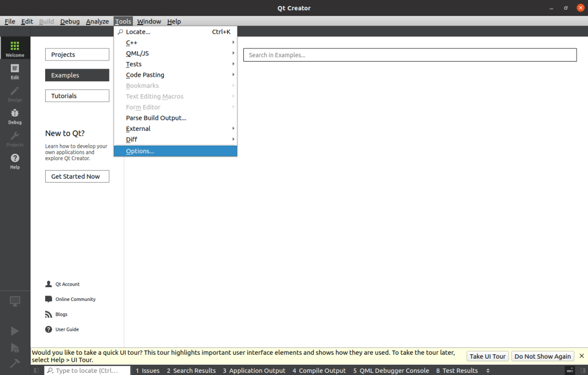Open Design mode in sidebar
The width and height of the screenshot is (588, 375).
coord(15,93)
